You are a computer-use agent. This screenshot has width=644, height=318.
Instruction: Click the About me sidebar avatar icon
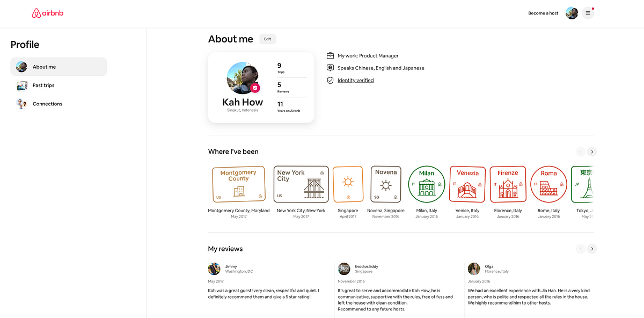[21, 67]
